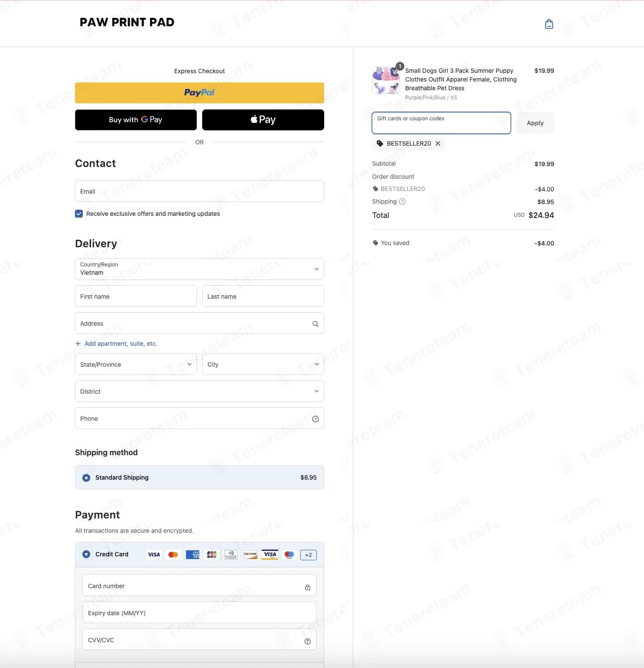The width and height of the screenshot is (644, 668).
Task: Open the District dropdown
Action: pyautogui.click(x=200, y=391)
